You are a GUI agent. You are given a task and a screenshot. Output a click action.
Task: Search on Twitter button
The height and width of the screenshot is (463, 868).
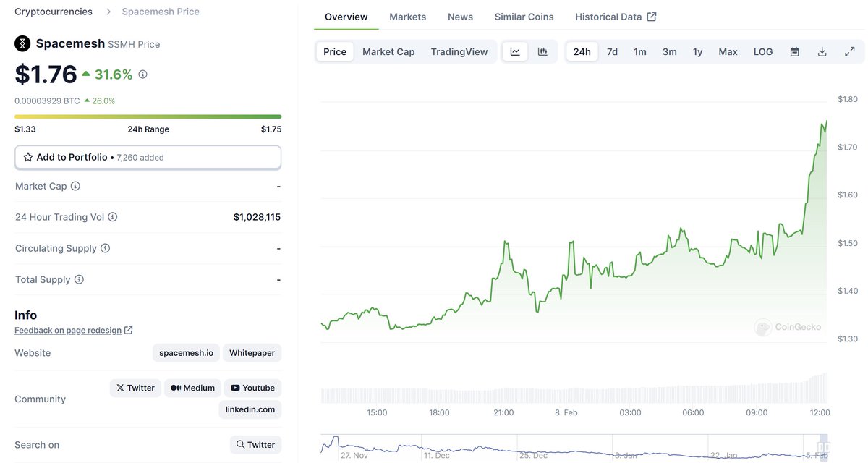pos(256,445)
